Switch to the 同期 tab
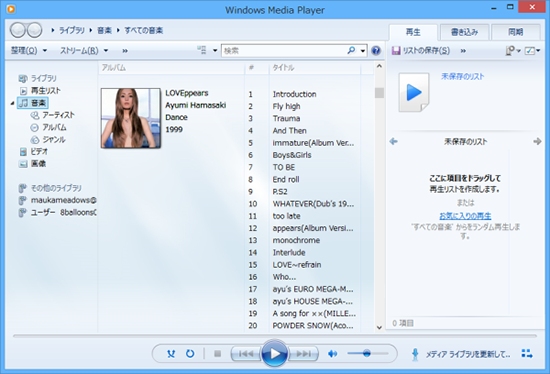The width and height of the screenshot is (550, 374). pos(515,32)
